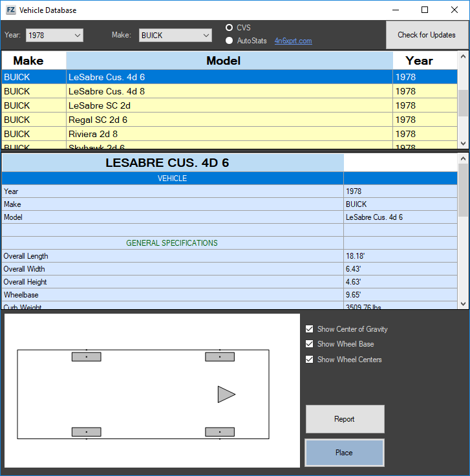The image size is (470, 476).
Task: Click the Overall Length value 18.18'
Action: click(x=355, y=256)
